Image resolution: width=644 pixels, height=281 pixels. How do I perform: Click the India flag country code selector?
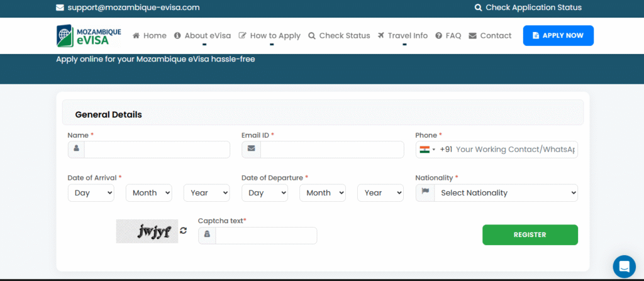pos(427,150)
